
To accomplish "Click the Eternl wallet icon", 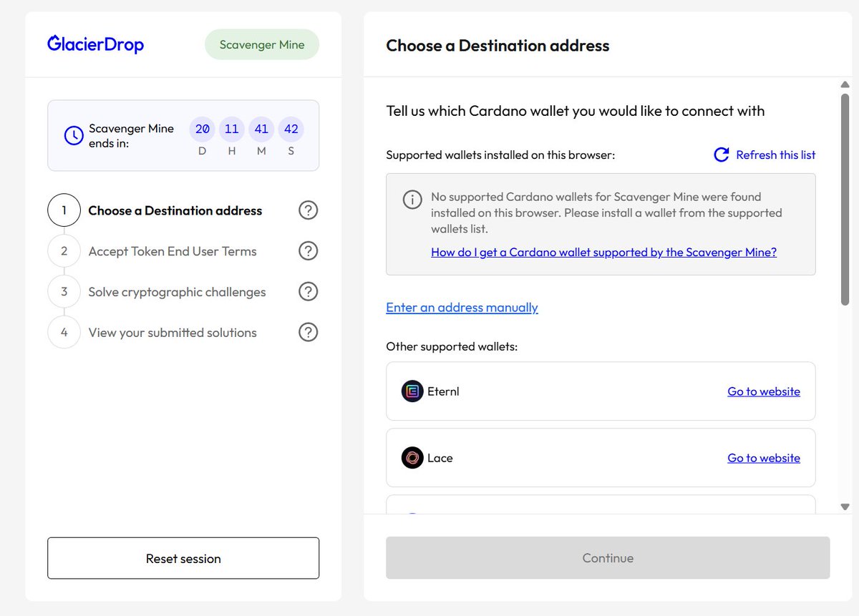I will point(412,391).
